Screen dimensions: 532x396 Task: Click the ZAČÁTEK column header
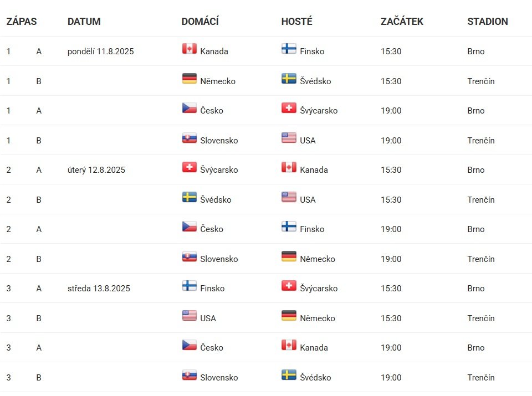coord(402,22)
